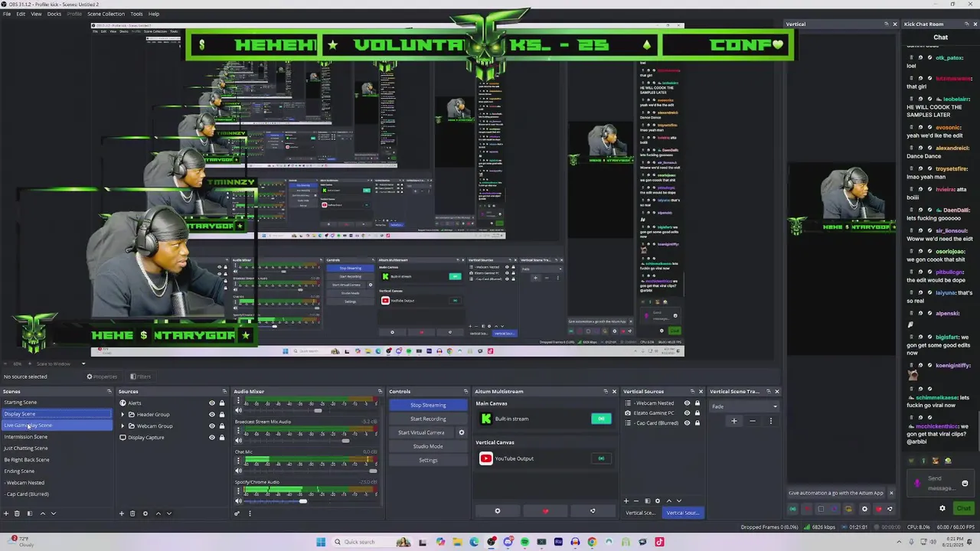Enable Studio Mode
980x551 pixels.
(428, 446)
